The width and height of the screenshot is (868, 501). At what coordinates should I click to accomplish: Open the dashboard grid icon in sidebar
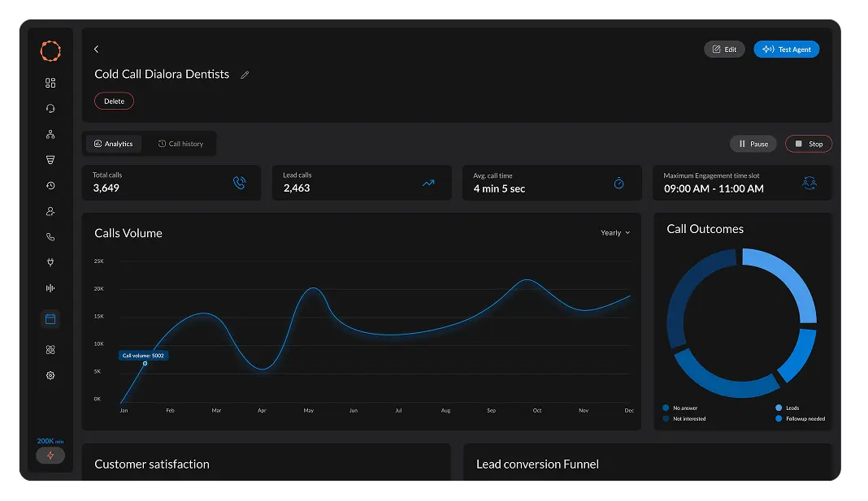(50, 83)
